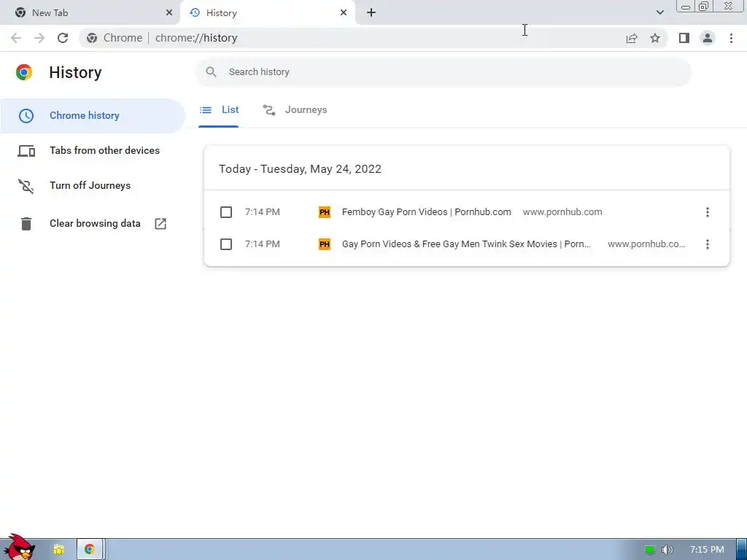Click the share page icon in address bar
The height and width of the screenshot is (560, 747).
632,38
